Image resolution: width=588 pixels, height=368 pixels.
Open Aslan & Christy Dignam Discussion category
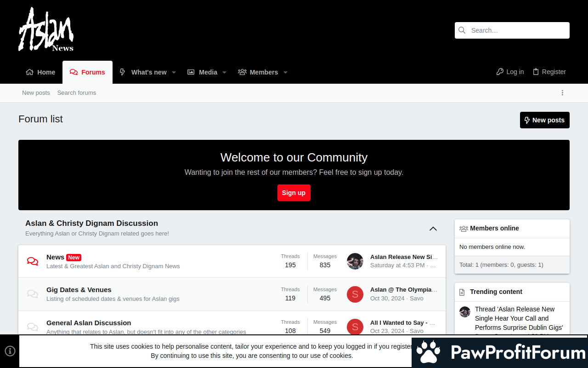pos(92,224)
